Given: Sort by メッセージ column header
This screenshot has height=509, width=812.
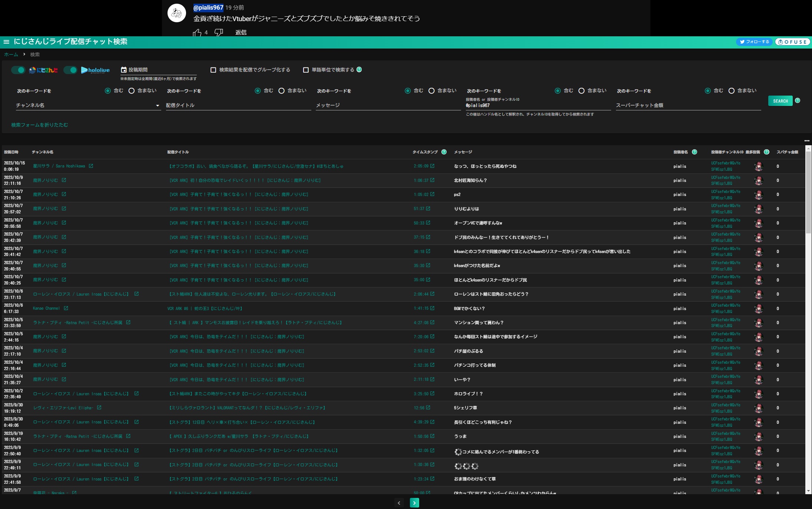Looking at the screenshot, I should tap(463, 152).
